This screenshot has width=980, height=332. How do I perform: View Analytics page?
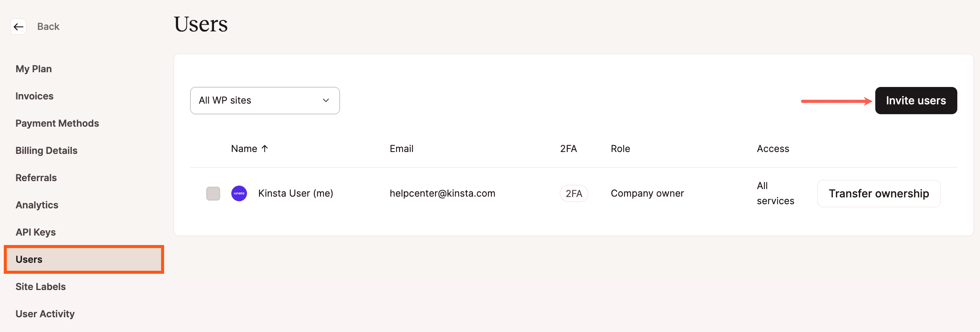point(37,205)
